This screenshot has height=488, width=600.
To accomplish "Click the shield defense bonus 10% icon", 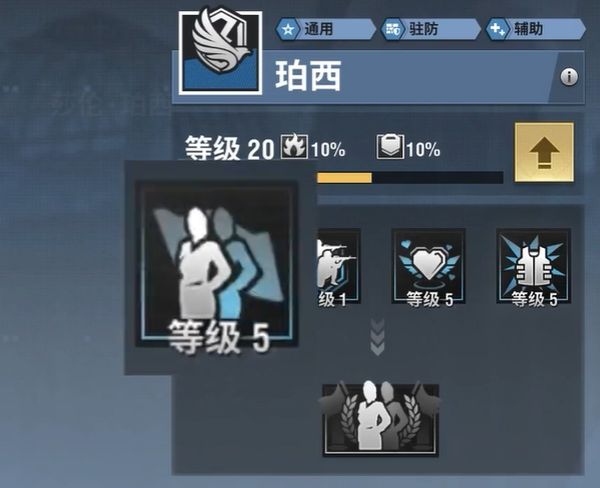I will pyautogui.click(x=390, y=146).
